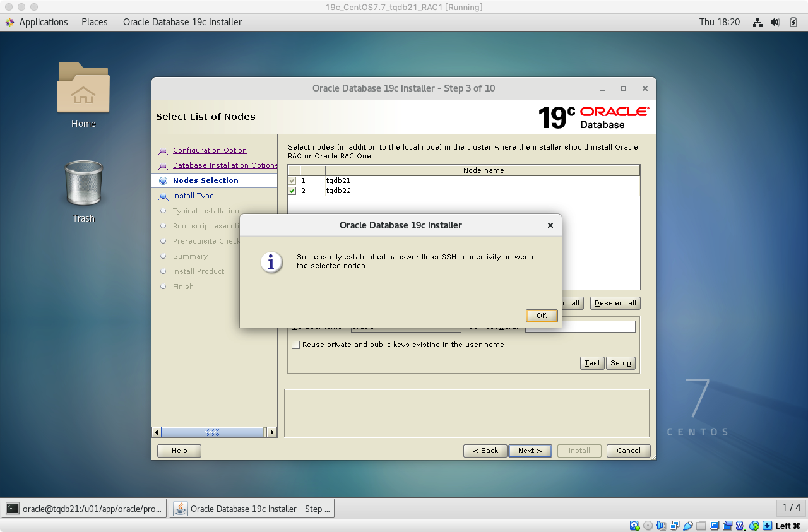Go to Configuration Option step link
Screen dimensions: 808x532
210,150
